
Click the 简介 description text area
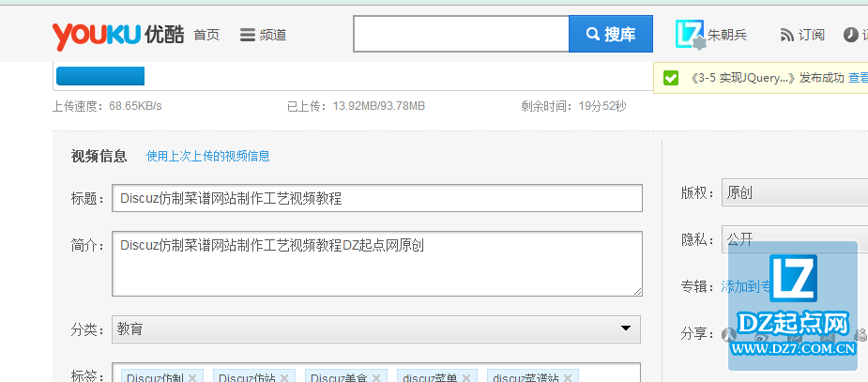377,264
